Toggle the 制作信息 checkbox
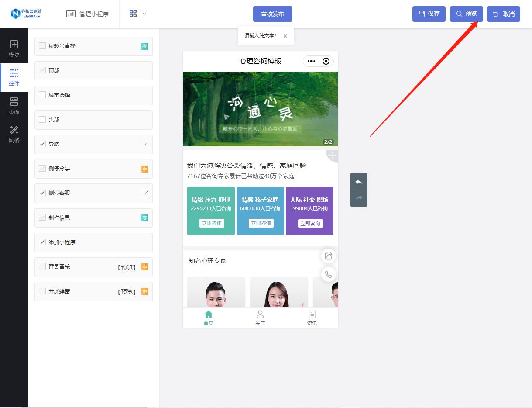 tap(42, 218)
